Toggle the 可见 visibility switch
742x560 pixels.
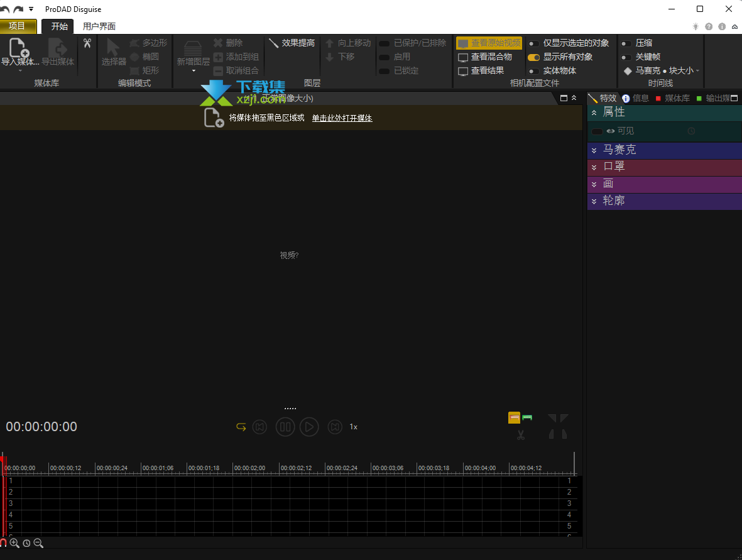(x=597, y=131)
